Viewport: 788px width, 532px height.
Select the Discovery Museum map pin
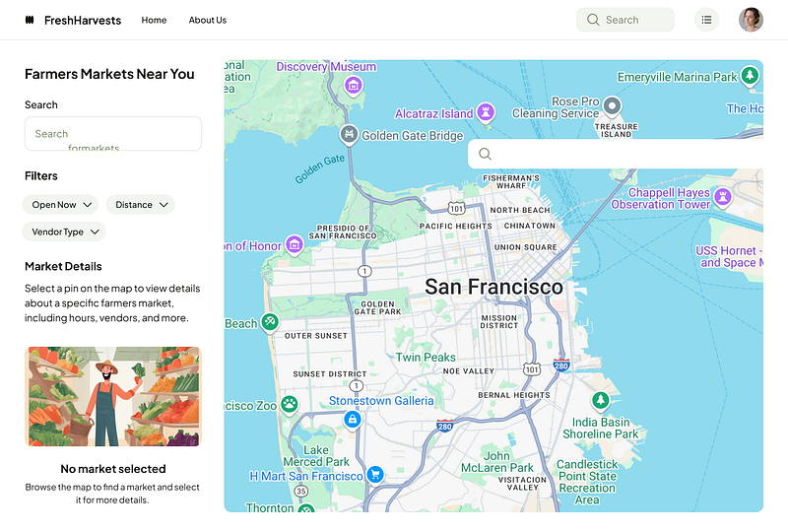coord(354,85)
